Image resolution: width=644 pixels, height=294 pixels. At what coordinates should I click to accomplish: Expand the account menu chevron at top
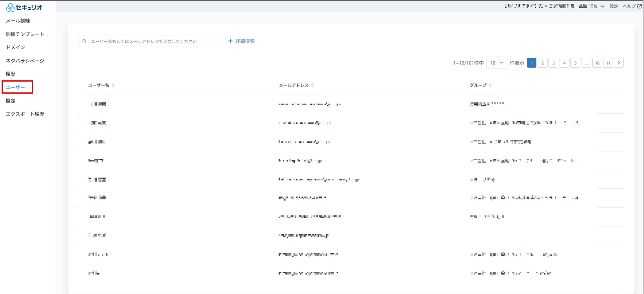tap(603, 6)
